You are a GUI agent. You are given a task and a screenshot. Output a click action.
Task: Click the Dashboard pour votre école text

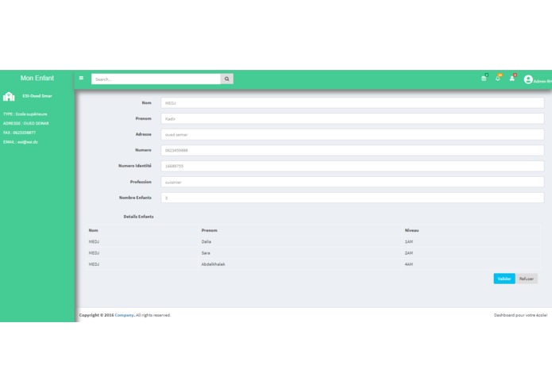coord(520,315)
